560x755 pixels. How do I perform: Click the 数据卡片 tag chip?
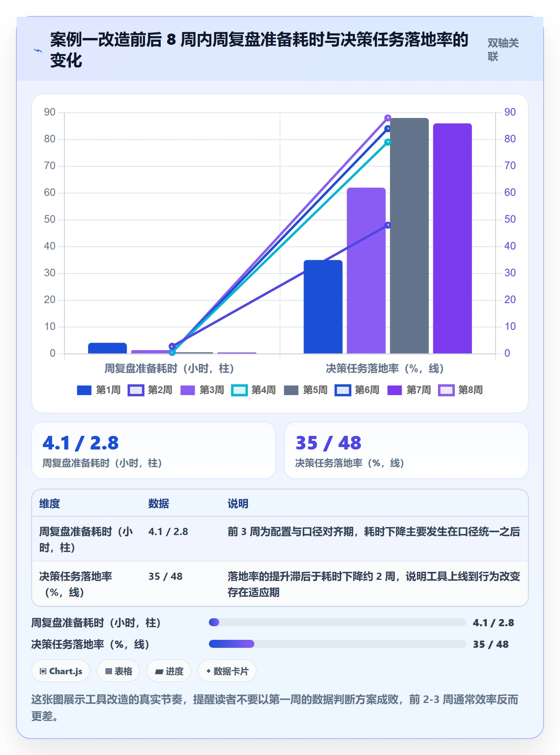[227, 671]
